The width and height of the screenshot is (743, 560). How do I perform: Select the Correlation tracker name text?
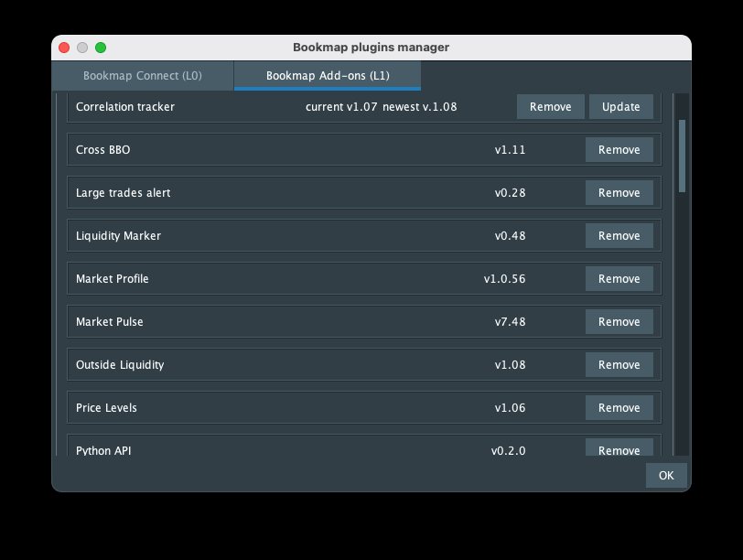125,106
